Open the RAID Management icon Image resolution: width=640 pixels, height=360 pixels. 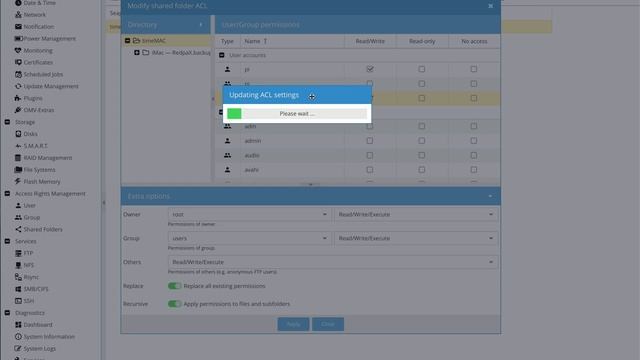18,158
